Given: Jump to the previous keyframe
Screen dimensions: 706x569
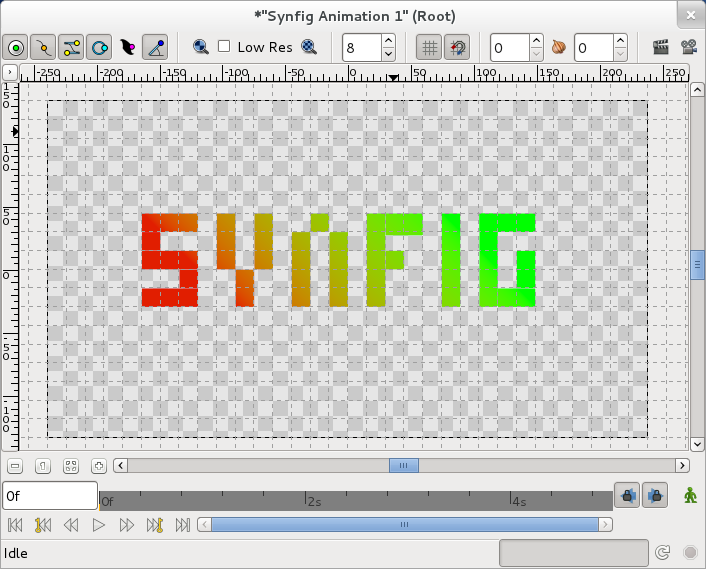Looking at the screenshot, I should point(43,525).
